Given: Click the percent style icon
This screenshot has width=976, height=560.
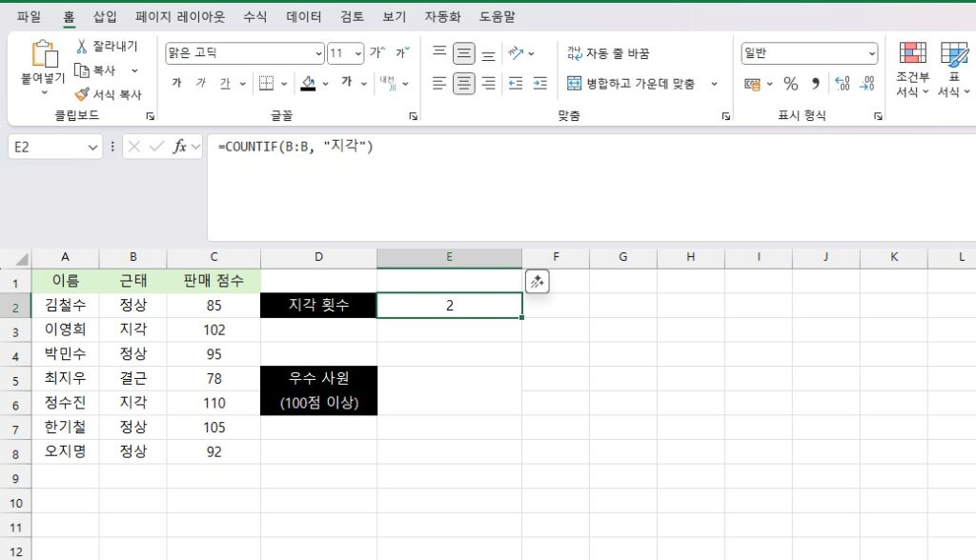Looking at the screenshot, I should click(790, 84).
